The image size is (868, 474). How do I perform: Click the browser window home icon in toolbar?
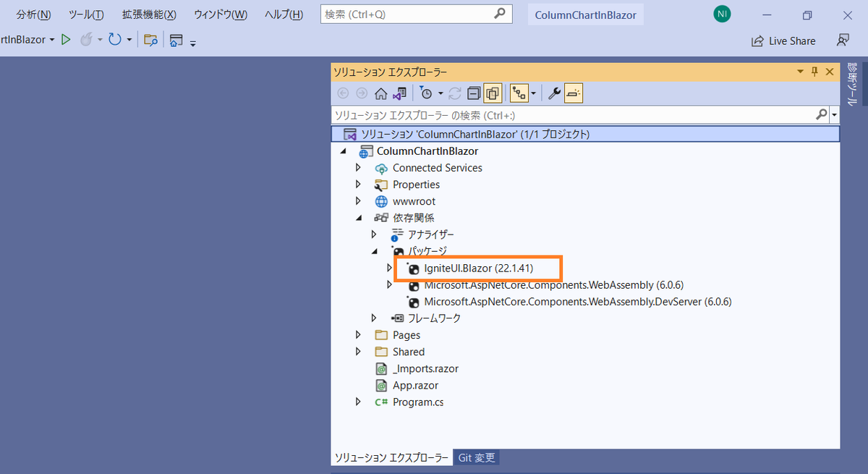[x=176, y=41]
